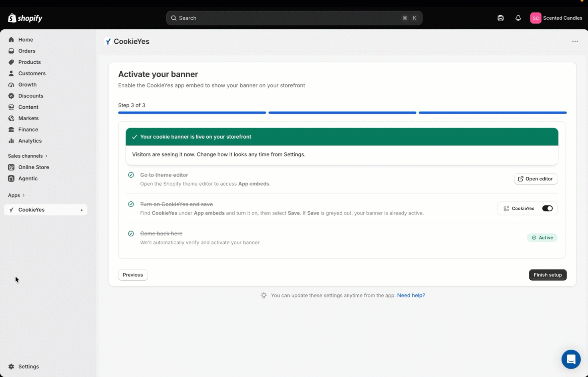Image resolution: width=588 pixels, height=377 pixels.
Task: Click the Orders inbox icon
Action: point(11,51)
